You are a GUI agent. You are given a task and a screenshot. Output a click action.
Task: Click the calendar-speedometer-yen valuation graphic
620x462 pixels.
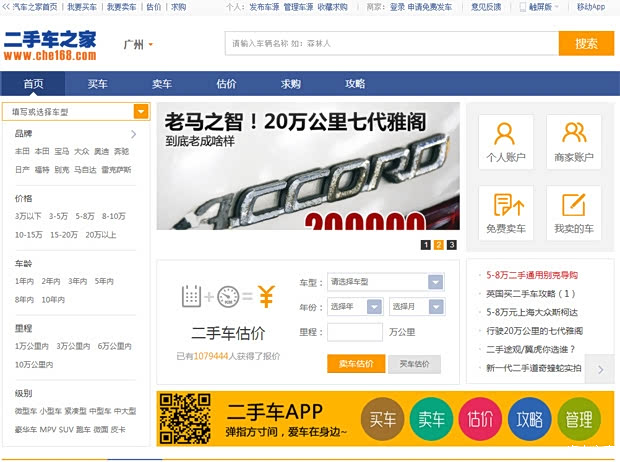tap(228, 296)
